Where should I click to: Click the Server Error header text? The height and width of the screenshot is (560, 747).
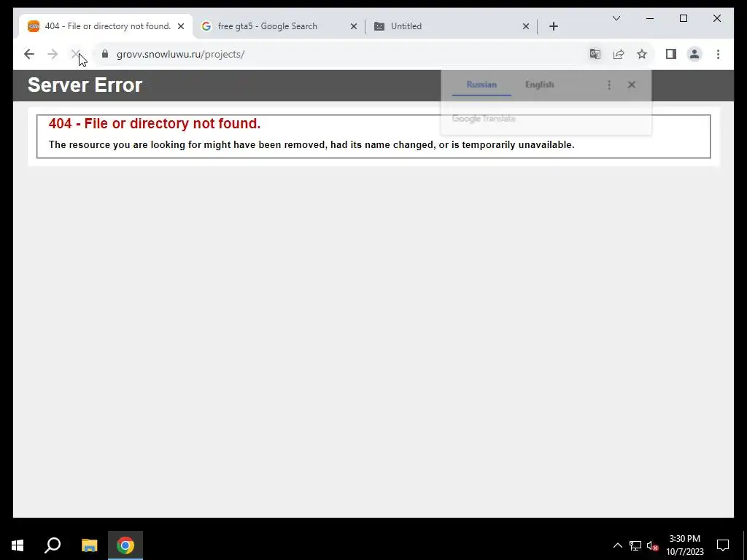[85, 85]
